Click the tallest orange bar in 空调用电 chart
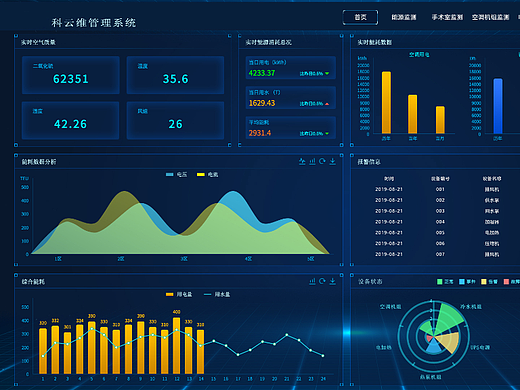520x390 pixels. [386, 102]
